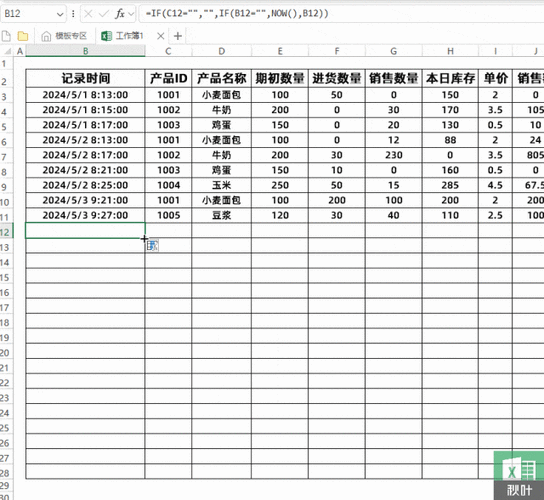Select 牛奶 cell in row 4
This screenshot has height=500, width=544.
[x=221, y=110]
